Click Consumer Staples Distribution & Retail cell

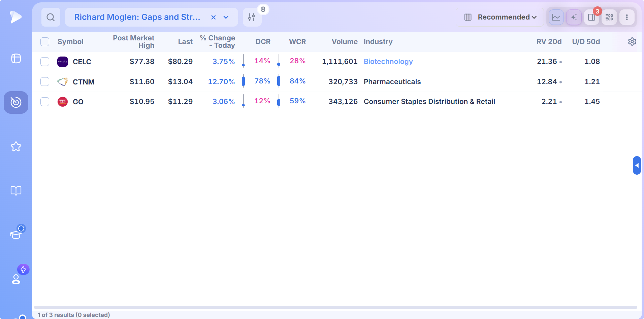coord(429,102)
